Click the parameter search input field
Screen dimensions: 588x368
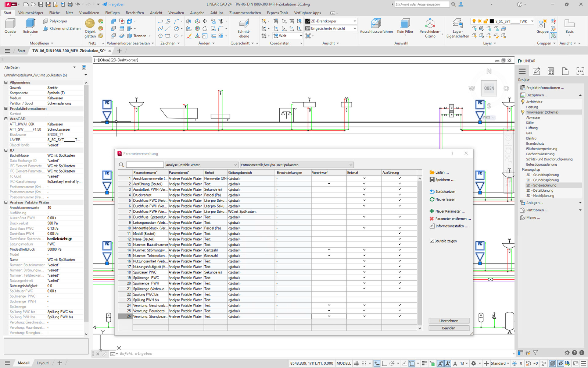pos(145,165)
